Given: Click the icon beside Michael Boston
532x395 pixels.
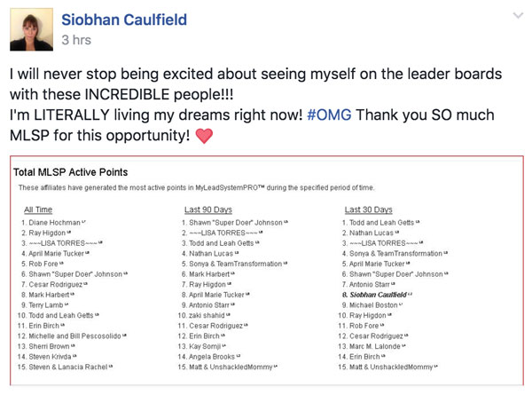Looking at the screenshot, I should [x=401, y=304].
